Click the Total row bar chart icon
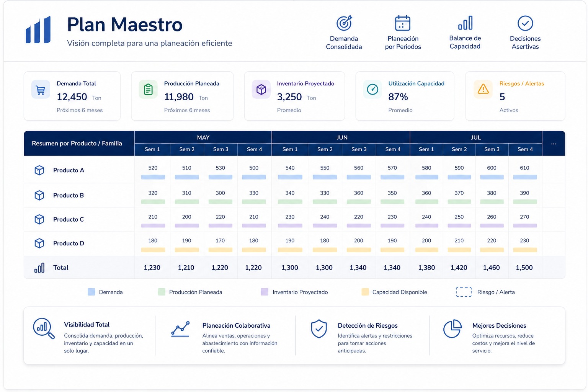The width and height of the screenshot is (588, 392). pyautogui.click(x=39, y=268)
